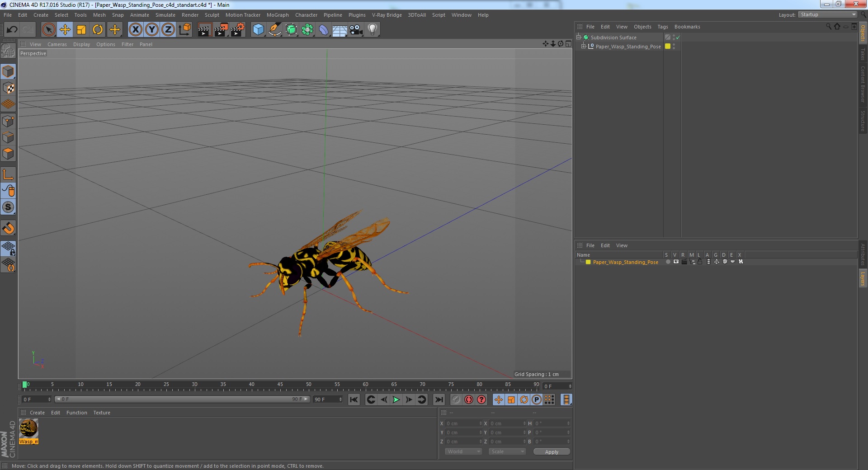Toggle Autokeying red circle button
Viewport: 868px width, 470px height.
tap(469, 399)
